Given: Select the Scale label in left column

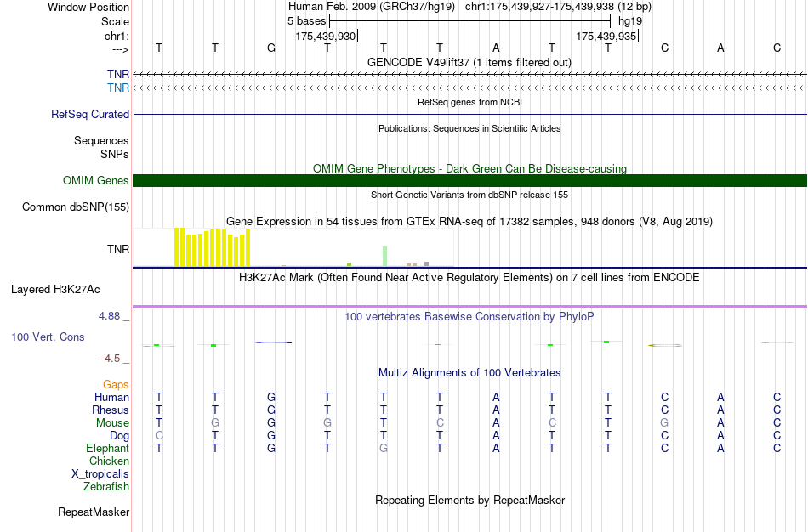Looking at the screenshot, I should coord(115,21).
